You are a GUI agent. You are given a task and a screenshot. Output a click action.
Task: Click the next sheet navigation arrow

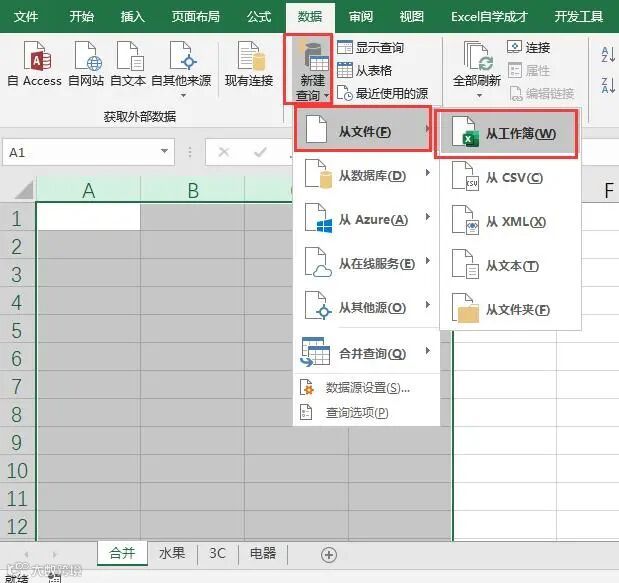click(54, 555)
